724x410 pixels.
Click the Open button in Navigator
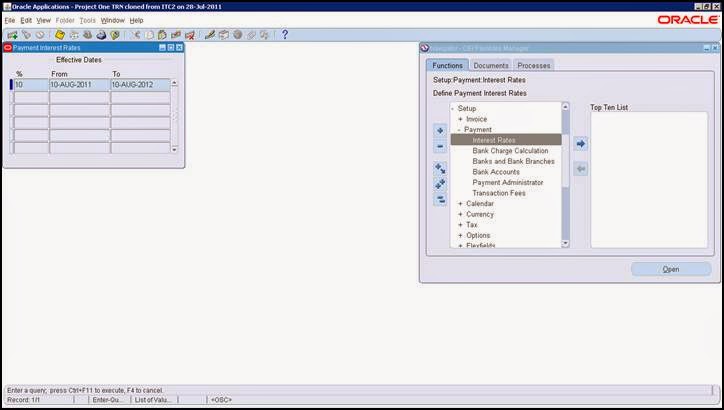tap(671, 269)
